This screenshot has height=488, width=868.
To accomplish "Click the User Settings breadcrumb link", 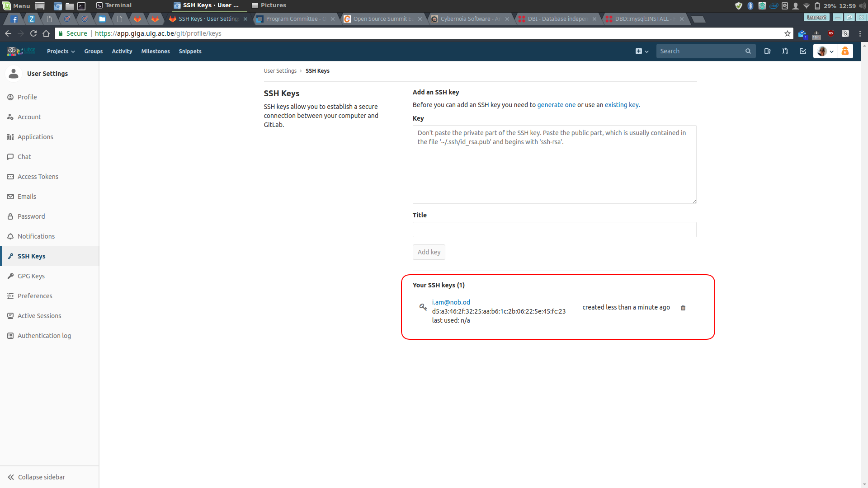I will [x=280, y=71].
